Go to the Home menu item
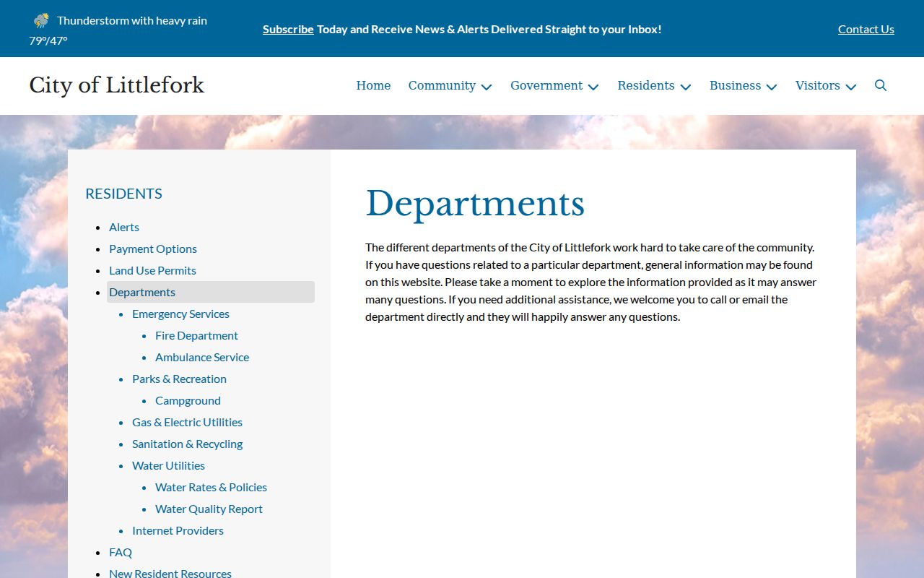Screen dimensions: 924x578 (x=373, y=85)
